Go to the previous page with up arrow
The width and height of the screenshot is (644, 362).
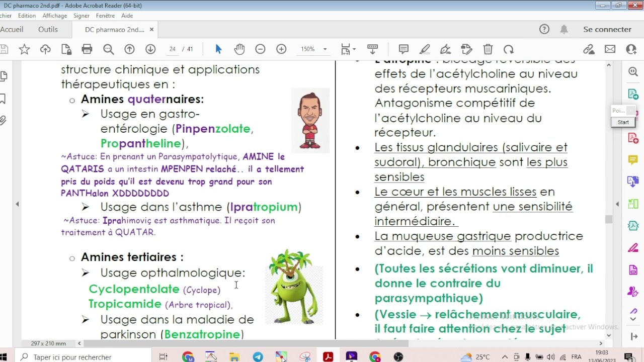tap(129, 49)
